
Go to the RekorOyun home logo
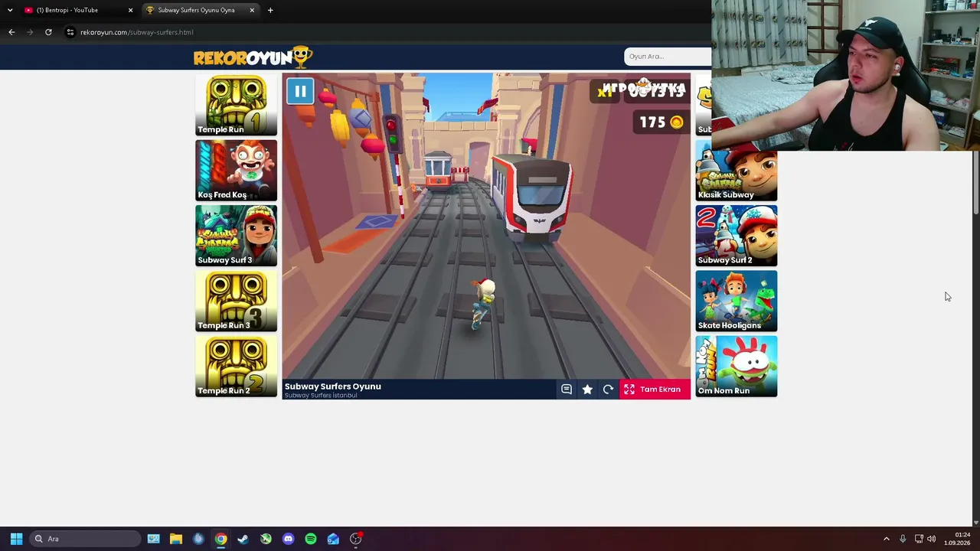pos(253,57)
